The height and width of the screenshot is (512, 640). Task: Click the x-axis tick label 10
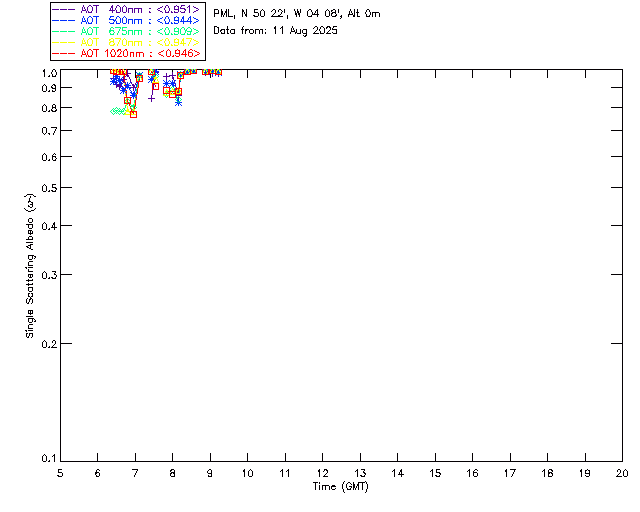point(247,473)
